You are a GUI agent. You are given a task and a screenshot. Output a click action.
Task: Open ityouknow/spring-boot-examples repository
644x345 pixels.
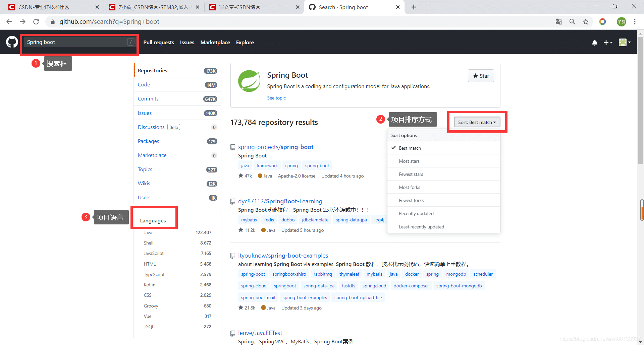pyautogui.click(x=283, y=256)
